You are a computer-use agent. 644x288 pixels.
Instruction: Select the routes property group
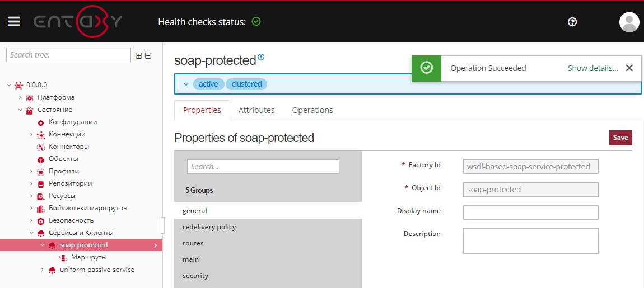[x=268, y=243]
